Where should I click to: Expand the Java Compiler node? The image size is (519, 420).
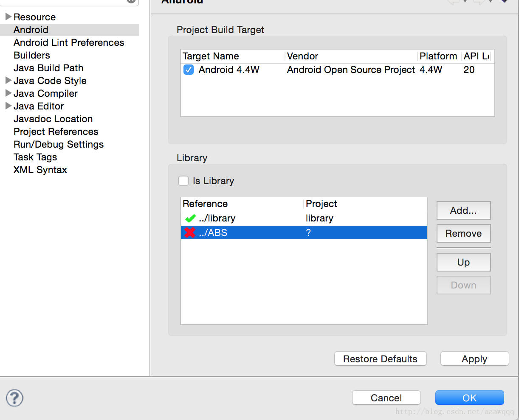[8, 93]
